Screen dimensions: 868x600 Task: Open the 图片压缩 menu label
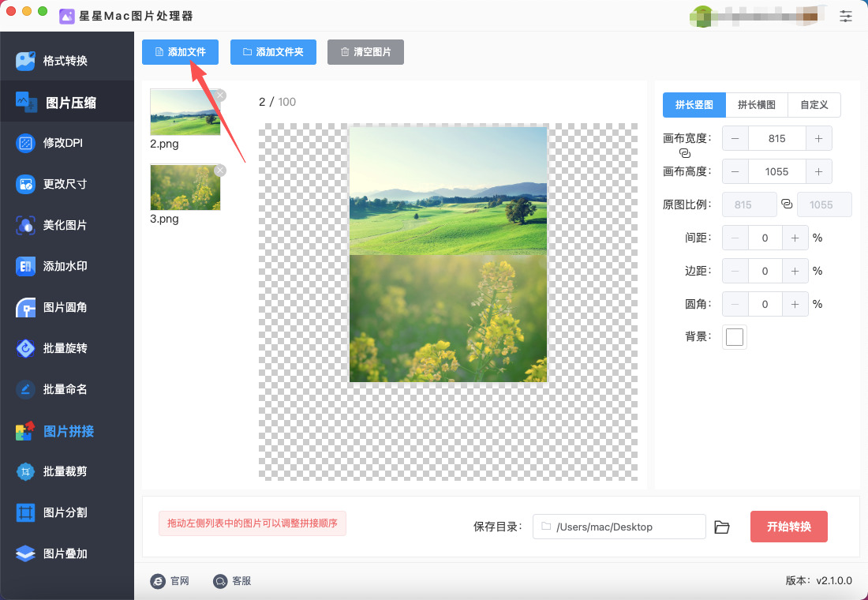pos(71,103)
